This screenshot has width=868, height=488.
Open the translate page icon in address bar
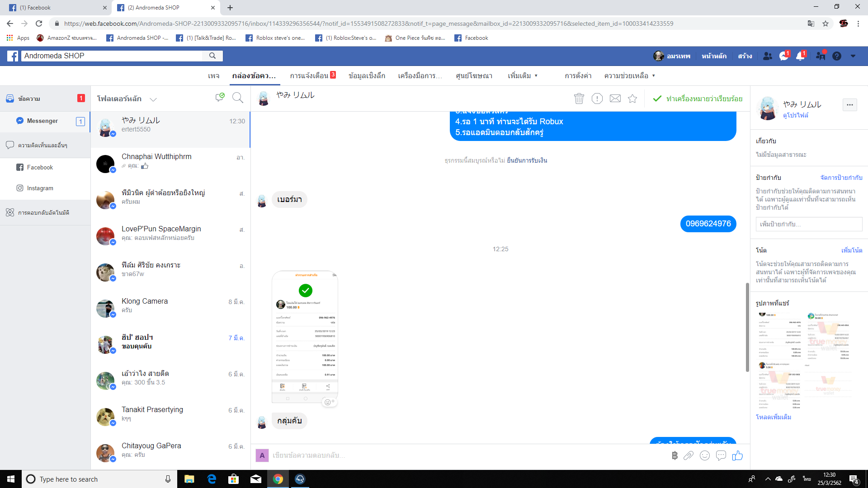pos(811,23)
